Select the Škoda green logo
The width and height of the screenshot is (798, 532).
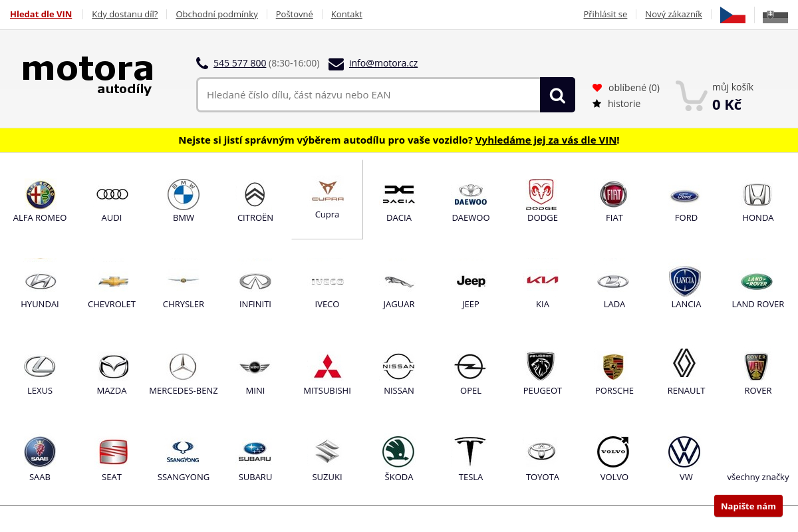(398, 452)
